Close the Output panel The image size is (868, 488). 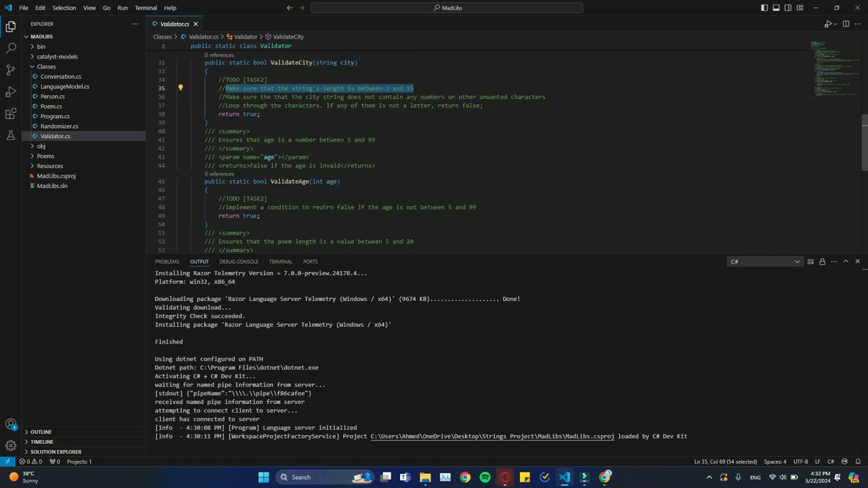pyautogui.click(x=858, y=262)
